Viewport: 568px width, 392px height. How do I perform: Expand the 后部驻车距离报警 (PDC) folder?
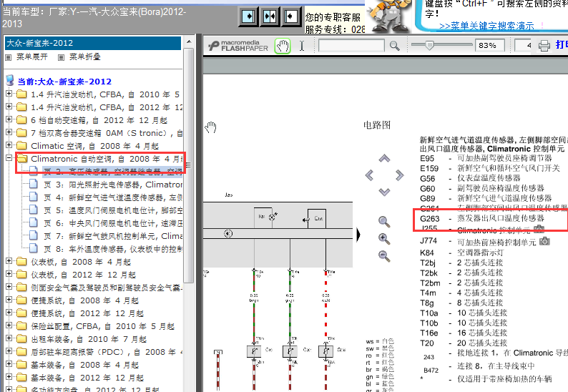coord(9,351)
